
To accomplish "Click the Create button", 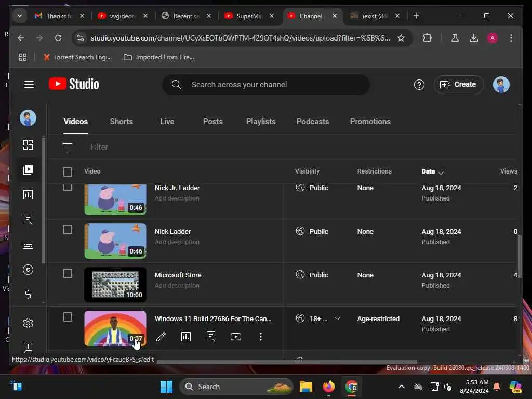I will pyautogui.click(x=458, y=85).
